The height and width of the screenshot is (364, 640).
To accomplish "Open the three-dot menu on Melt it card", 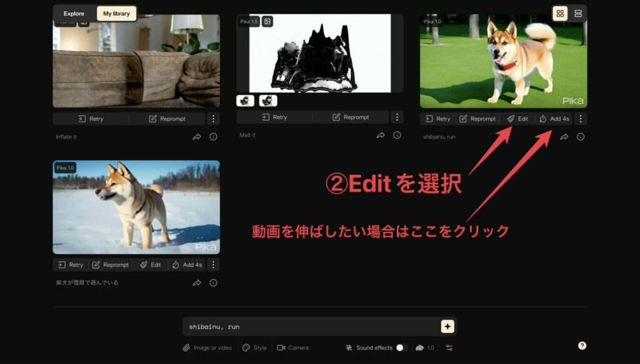I will 398,117.
